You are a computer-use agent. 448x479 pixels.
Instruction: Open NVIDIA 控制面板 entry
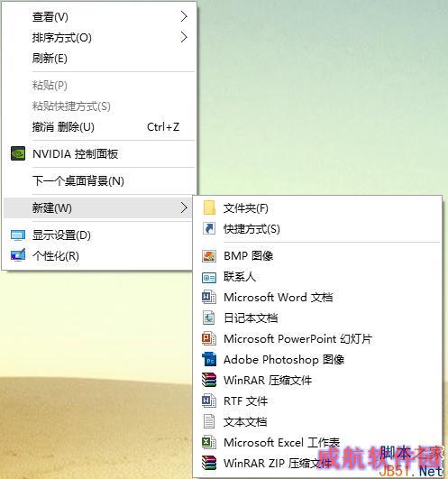pos(98,153)
